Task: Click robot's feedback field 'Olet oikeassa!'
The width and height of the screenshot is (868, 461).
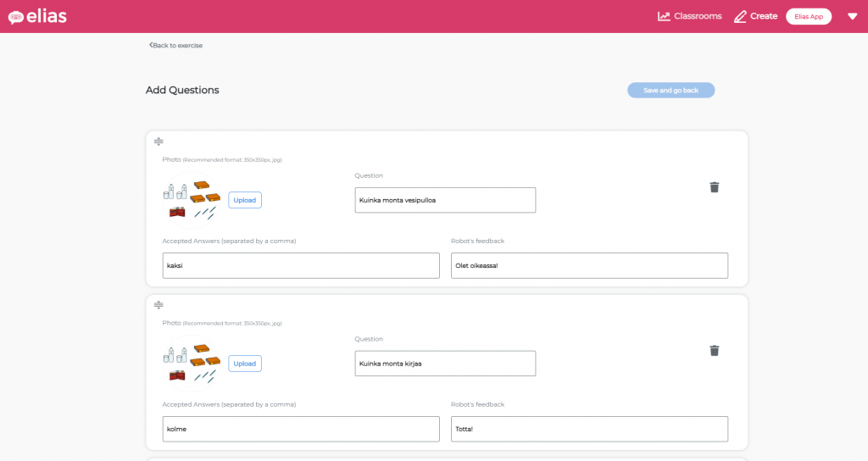Action: coord(589,265)
